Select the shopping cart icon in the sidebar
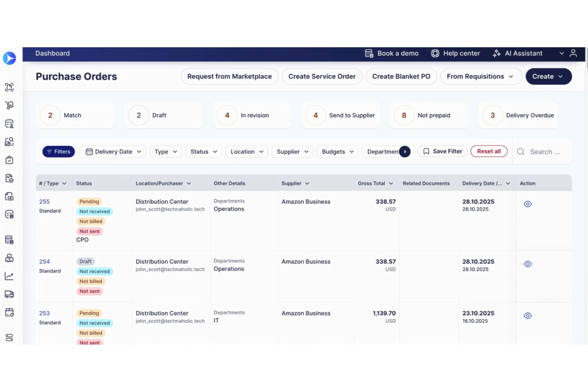 point(9,105)
